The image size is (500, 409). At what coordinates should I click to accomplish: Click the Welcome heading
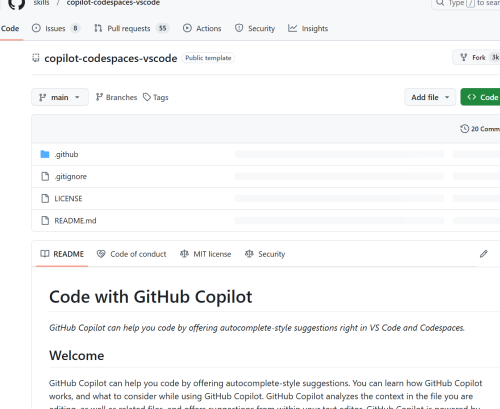(x=77, y=356)
